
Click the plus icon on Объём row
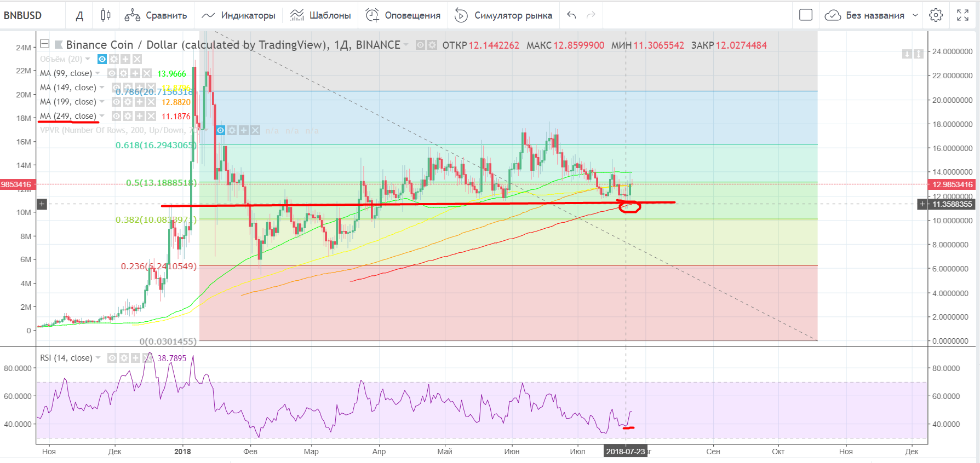coord(125,59)
